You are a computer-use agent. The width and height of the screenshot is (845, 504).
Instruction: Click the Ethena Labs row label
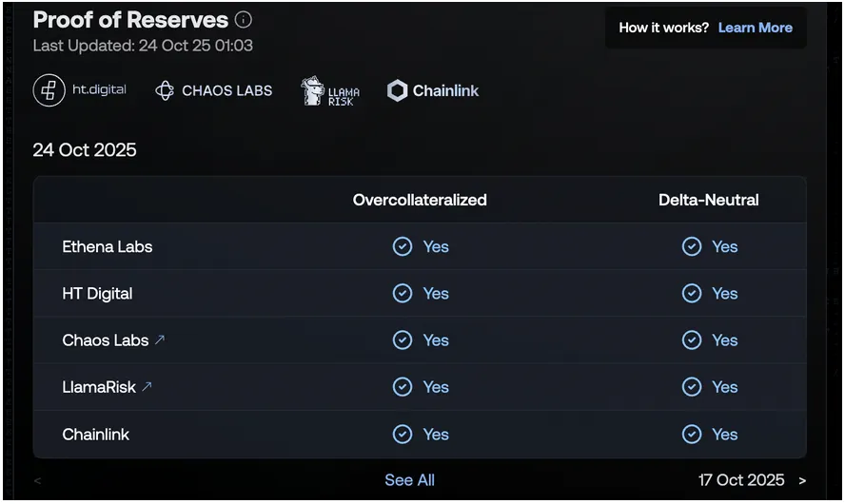tap(108, 246)
